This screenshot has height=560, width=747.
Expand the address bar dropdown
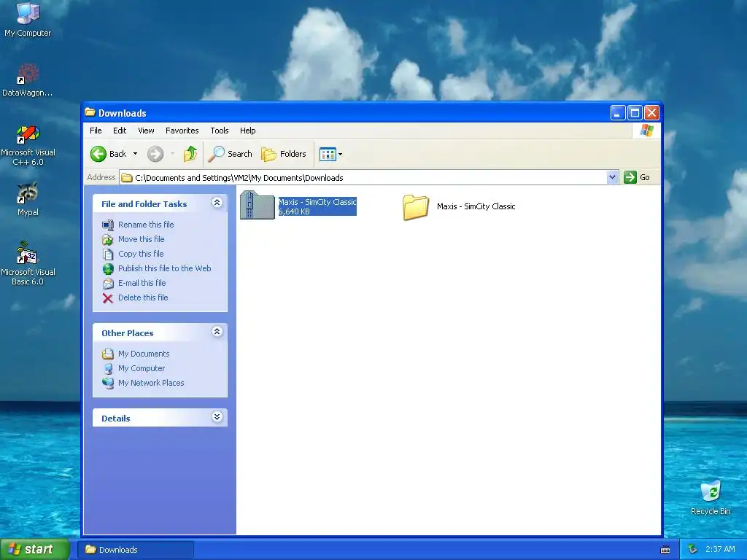tap(612, 177)
